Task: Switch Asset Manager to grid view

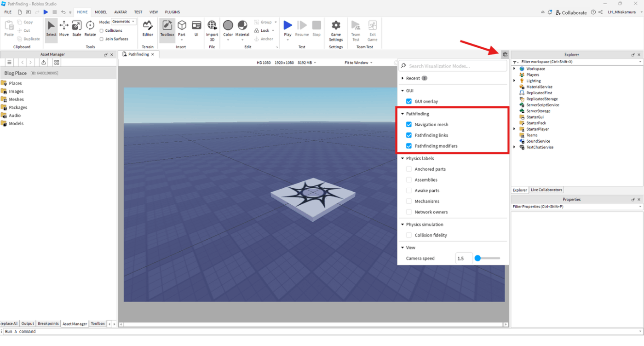Action: click(57, 62)
